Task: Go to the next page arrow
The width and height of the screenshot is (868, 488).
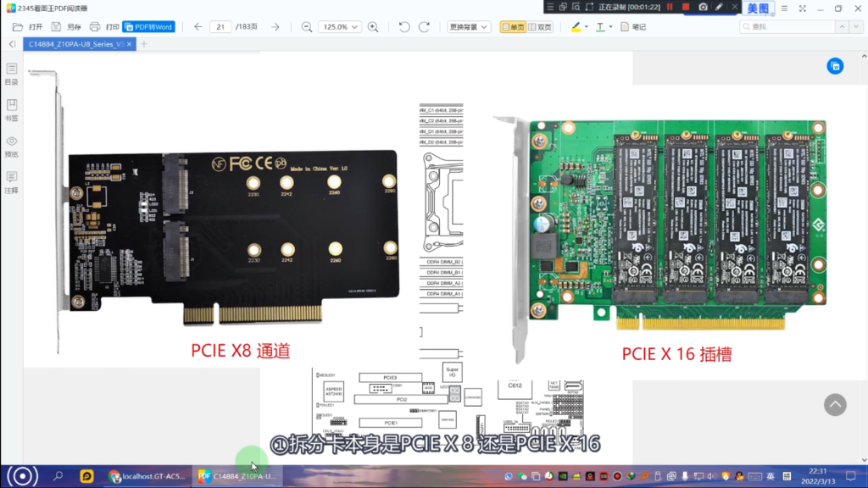Action: [x=275, y=27]
